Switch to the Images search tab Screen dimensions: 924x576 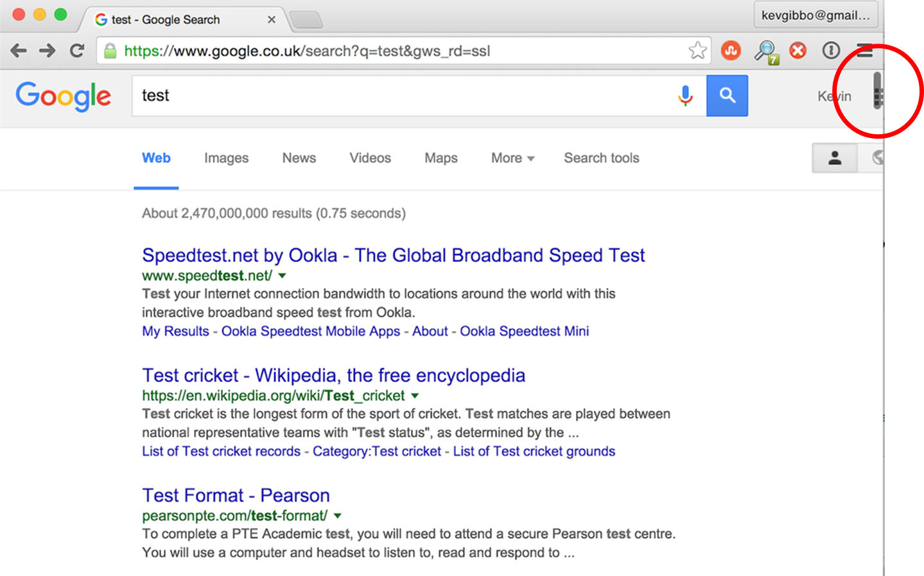[225, 158]
